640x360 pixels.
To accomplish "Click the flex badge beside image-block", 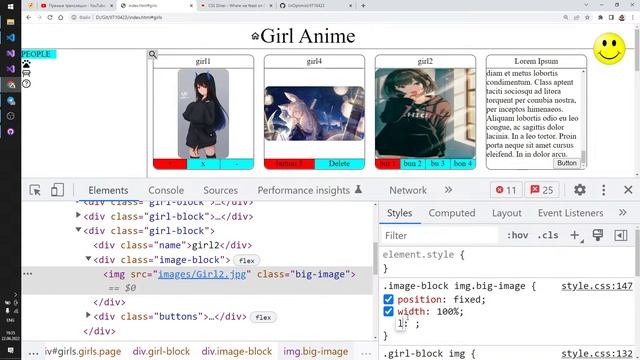I will click(247, 260).
